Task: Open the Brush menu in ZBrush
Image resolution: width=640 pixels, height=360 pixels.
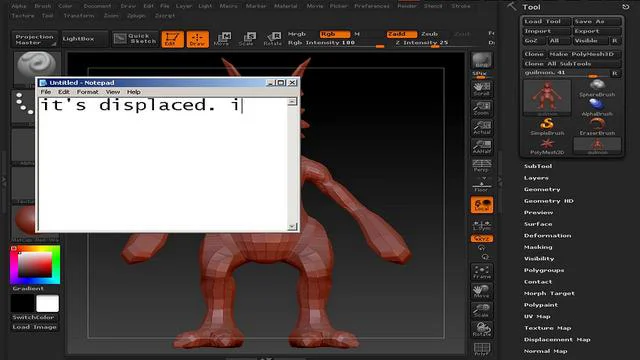Action: click(42, 6)
